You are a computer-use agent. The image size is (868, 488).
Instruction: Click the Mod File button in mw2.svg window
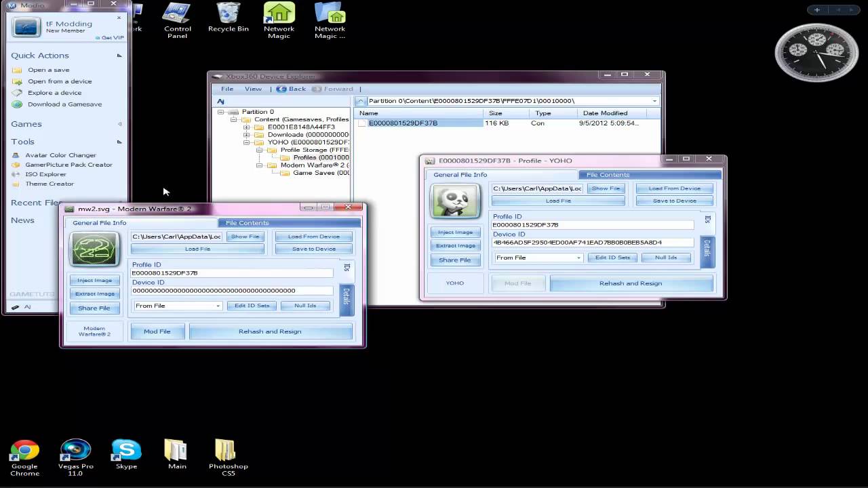[x=157, y=331]
